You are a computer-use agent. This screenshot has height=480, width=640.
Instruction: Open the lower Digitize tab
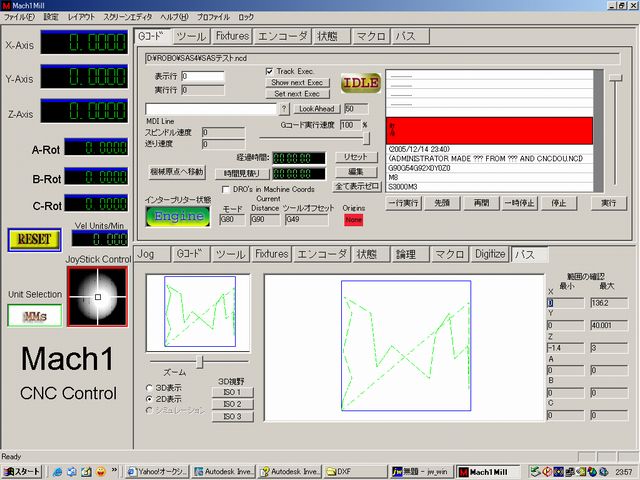click(x=490, y=254)
